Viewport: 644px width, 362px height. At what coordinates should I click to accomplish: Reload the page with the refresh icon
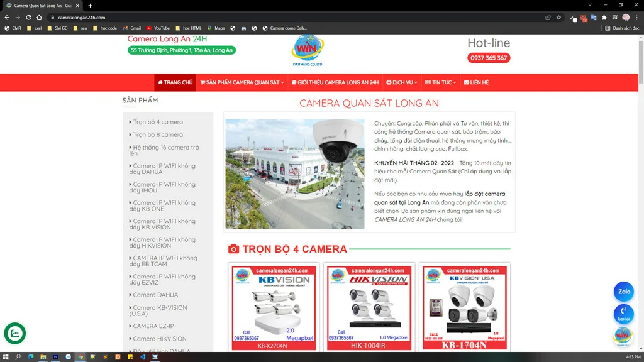(x=28, y=17)
